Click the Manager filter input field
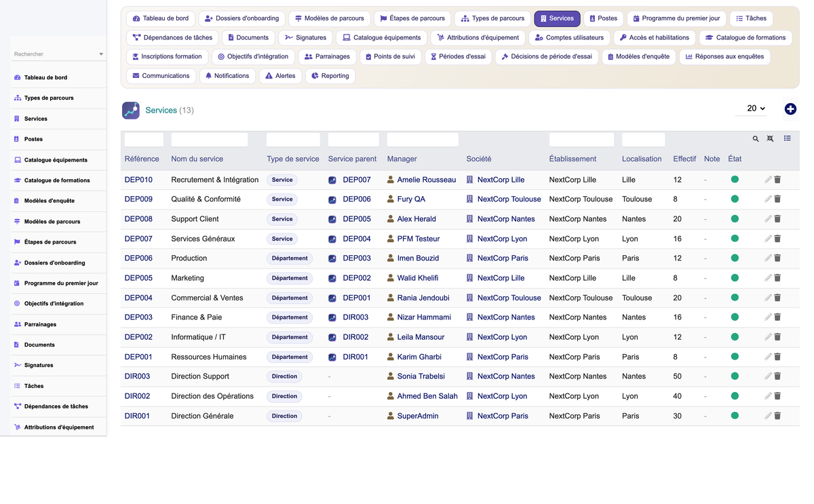The width and height of the screenshot is (814, 504). click(423, 140)
